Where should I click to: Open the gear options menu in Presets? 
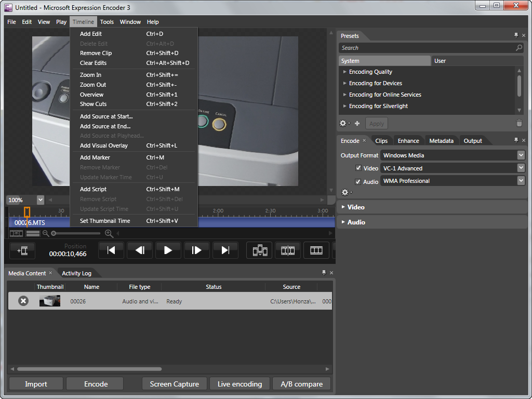point(345,124)
